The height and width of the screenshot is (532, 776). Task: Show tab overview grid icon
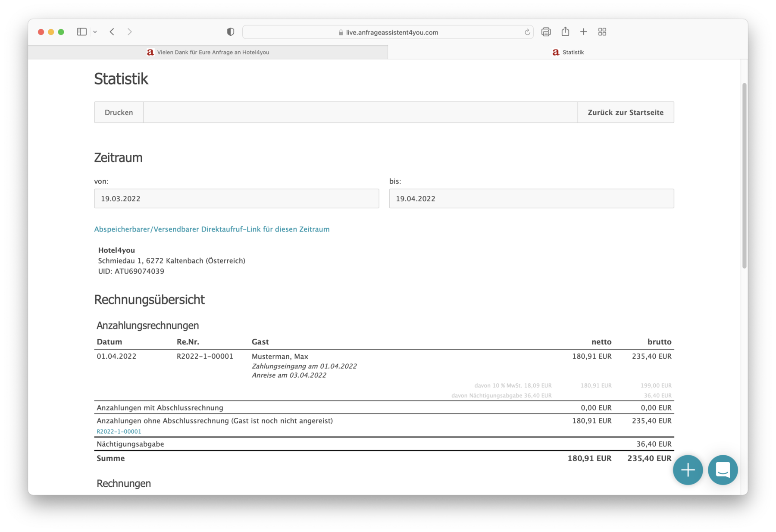point(602,32)
